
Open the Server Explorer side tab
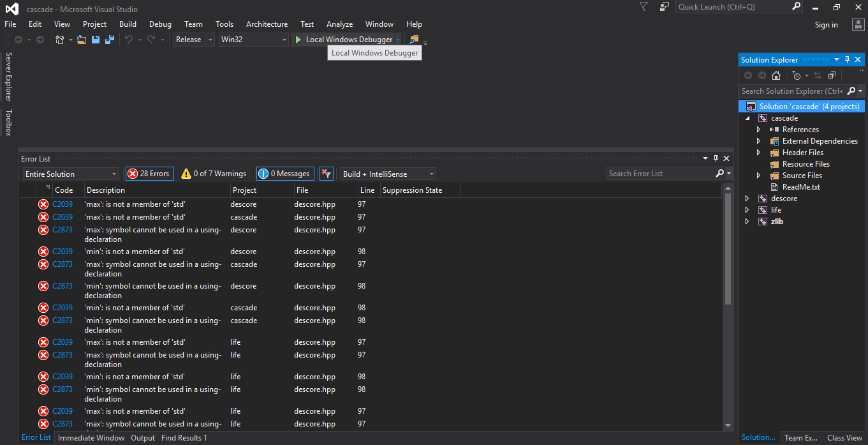[9, 77]
